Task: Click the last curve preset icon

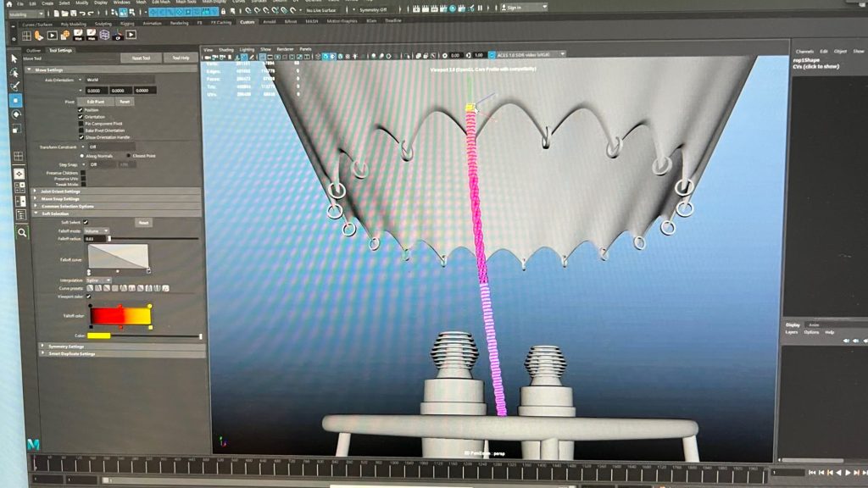Action: 165,288
